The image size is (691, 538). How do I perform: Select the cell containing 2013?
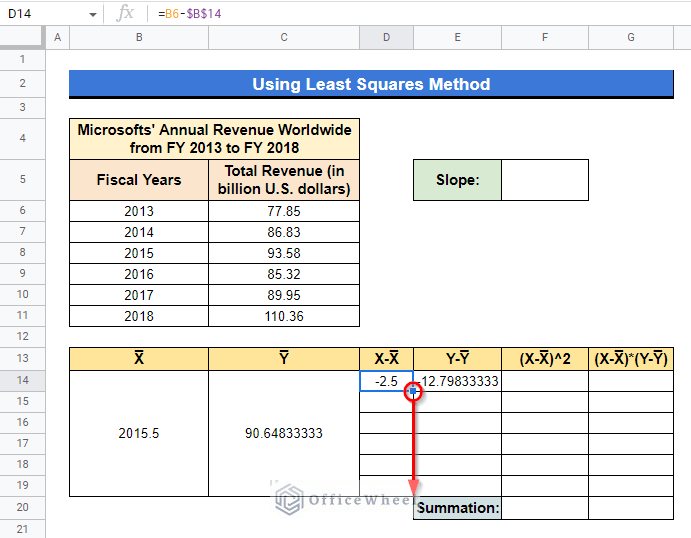pyautogui.click(x=139, y=211)
